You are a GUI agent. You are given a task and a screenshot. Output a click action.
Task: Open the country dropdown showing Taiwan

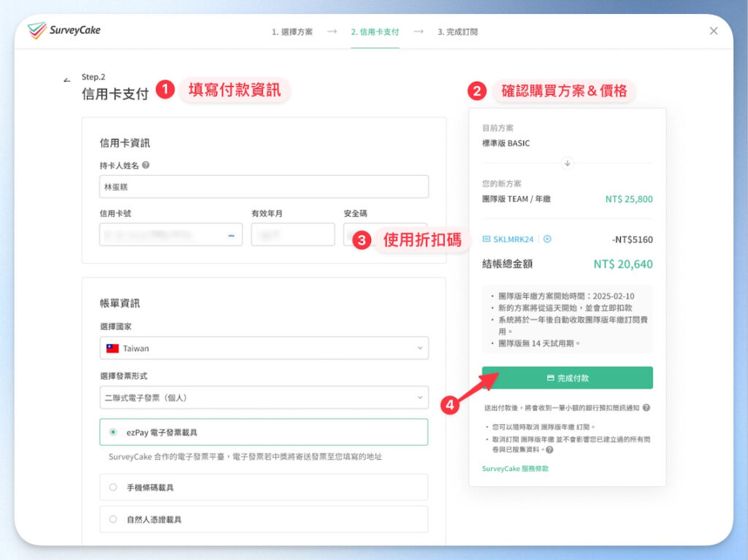pos(264,348)
